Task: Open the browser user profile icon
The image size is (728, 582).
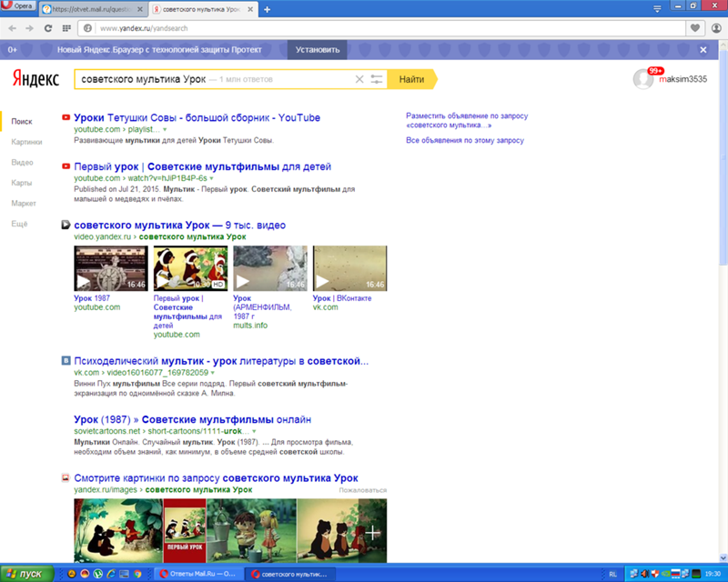Action: [716, 28]
